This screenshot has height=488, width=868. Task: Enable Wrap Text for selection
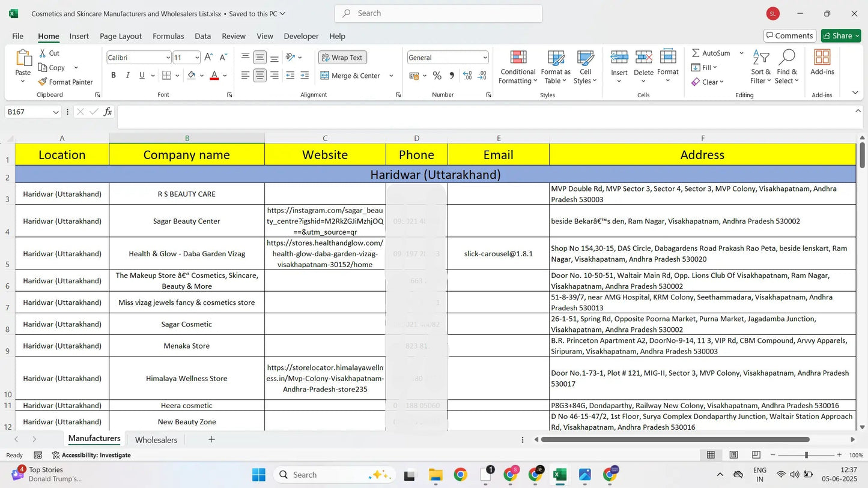[x=342, y=57]
